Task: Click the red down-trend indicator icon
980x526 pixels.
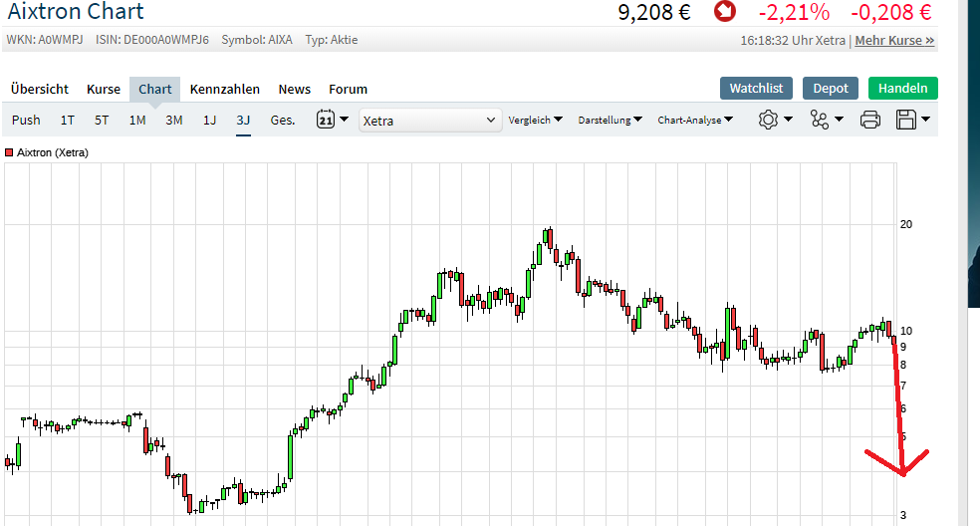Action: tap(725, 11)
